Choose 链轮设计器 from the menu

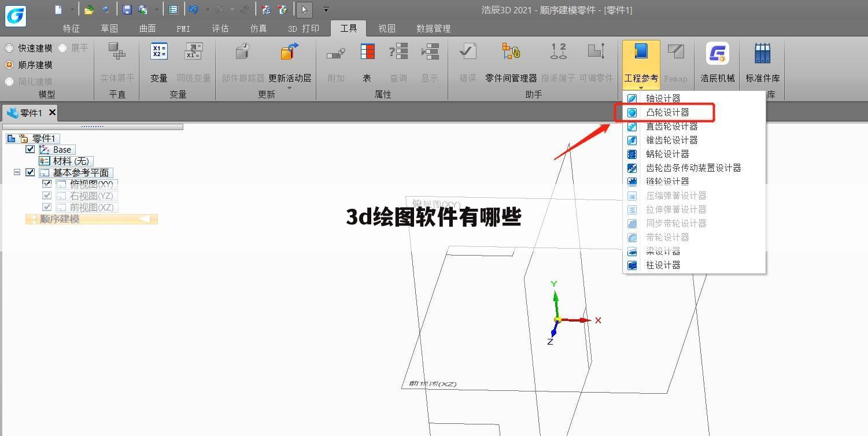point(694,181)
